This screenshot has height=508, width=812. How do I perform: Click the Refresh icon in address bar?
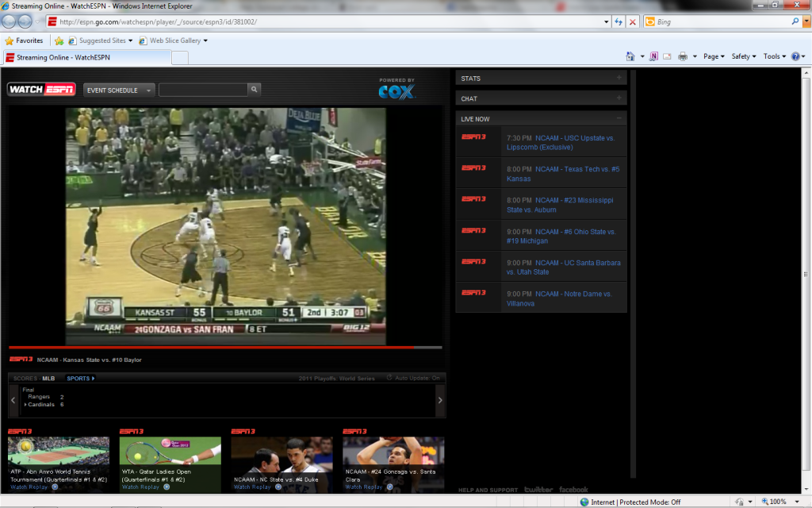pyautogui.click(x=619, y=21)
